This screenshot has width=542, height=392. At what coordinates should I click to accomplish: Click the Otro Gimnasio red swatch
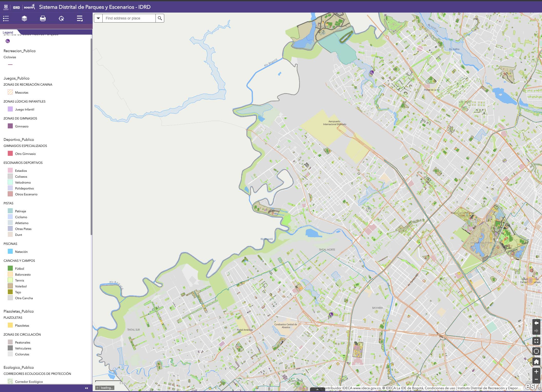10,154
